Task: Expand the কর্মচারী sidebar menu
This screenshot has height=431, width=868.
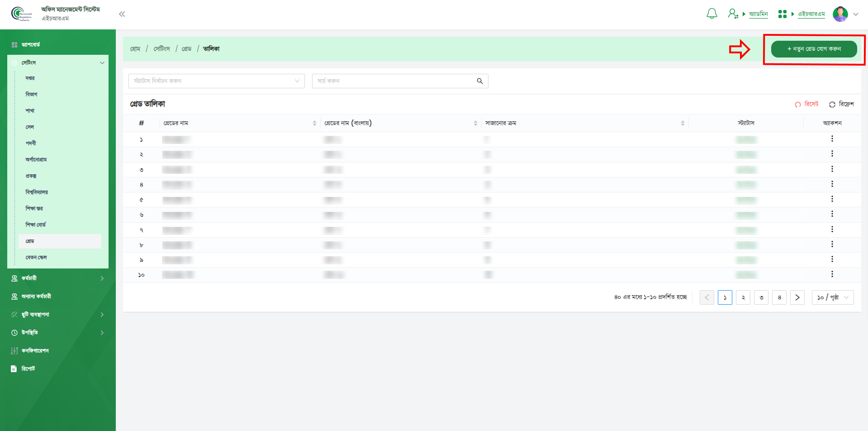Action: click(x=57, y=278)
